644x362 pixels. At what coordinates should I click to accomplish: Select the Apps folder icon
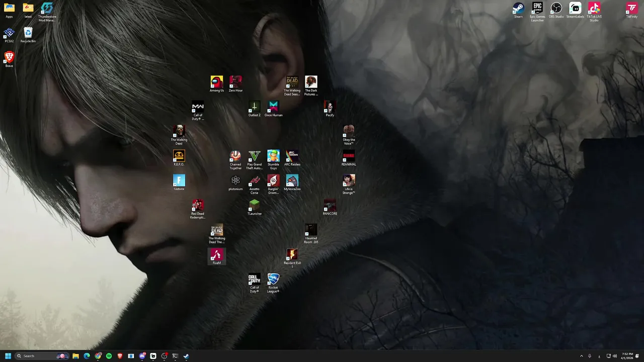click(9, 10)
